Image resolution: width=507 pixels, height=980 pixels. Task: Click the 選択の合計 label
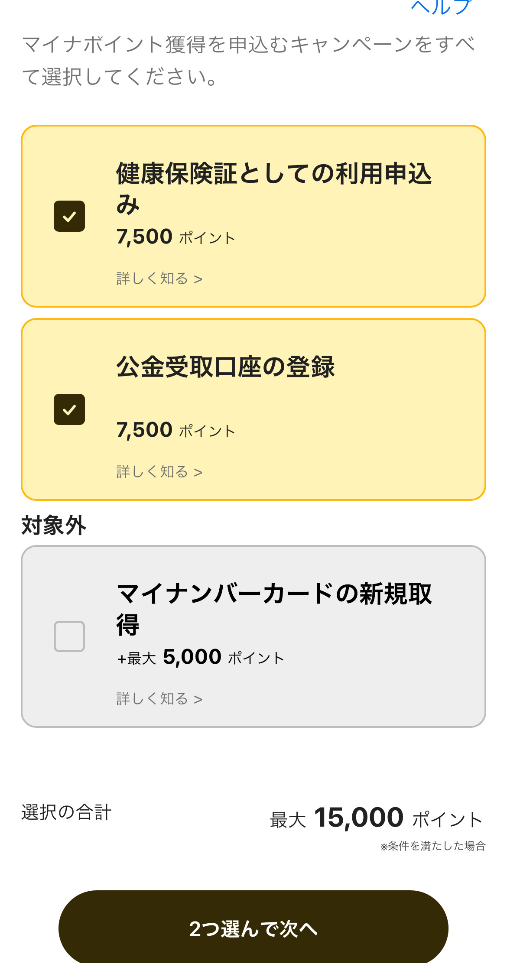point(66,812)
